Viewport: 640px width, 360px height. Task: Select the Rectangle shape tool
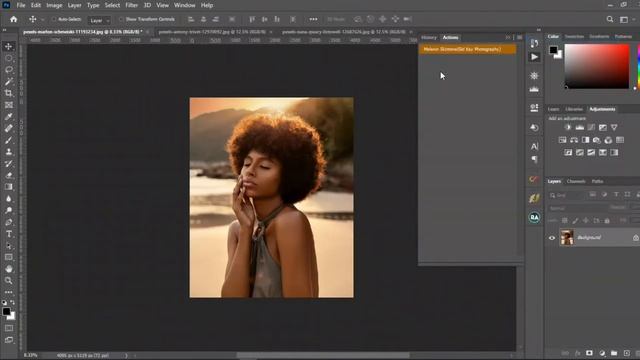pyautogui.click(x=8, y=258)
